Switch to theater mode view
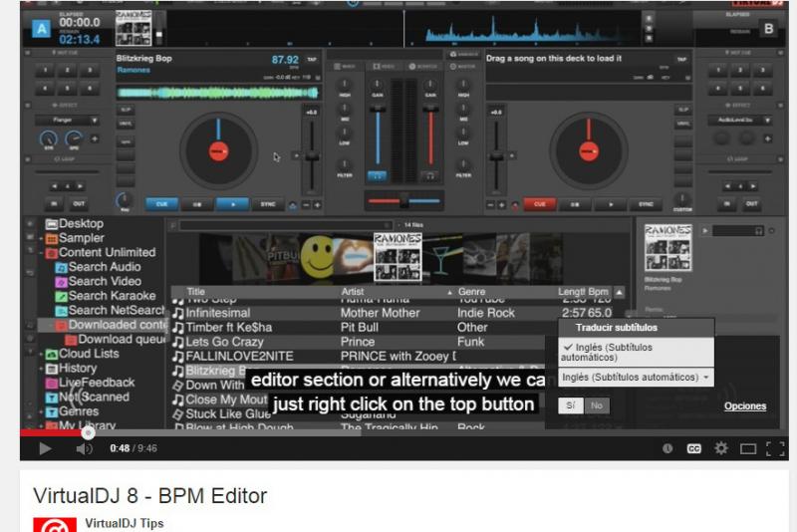Screen dimensions: 797x532 pyautogui.click(x=748, y=448)
